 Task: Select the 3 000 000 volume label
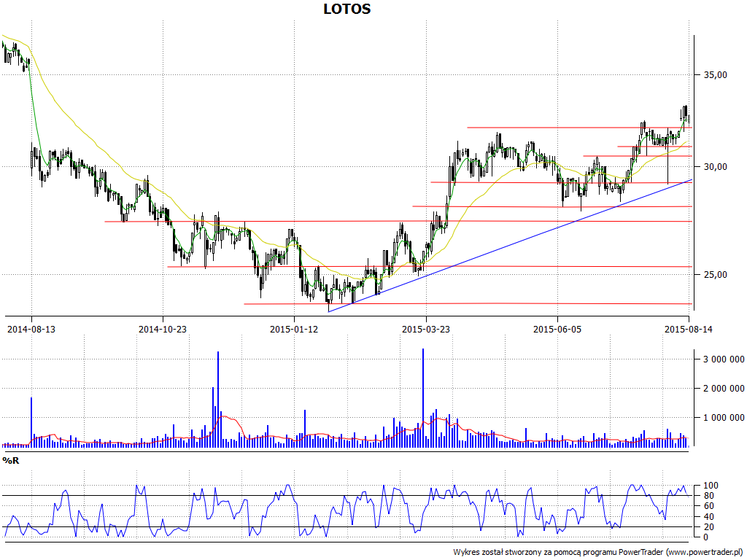tap(724, 359)
